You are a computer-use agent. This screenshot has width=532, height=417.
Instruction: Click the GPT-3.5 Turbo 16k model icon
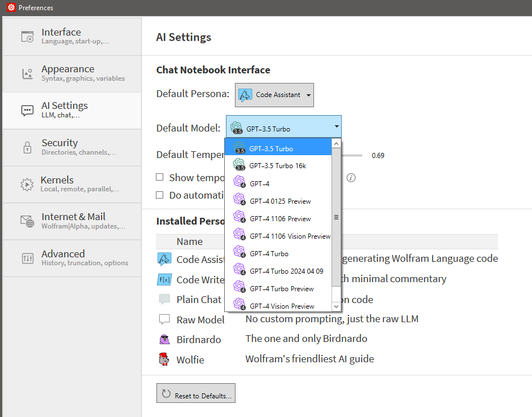239,164
